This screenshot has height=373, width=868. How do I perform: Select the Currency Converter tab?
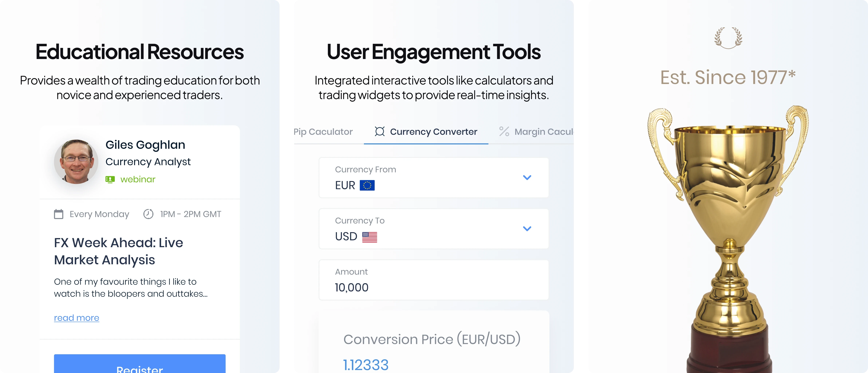(x=426, y=132)
